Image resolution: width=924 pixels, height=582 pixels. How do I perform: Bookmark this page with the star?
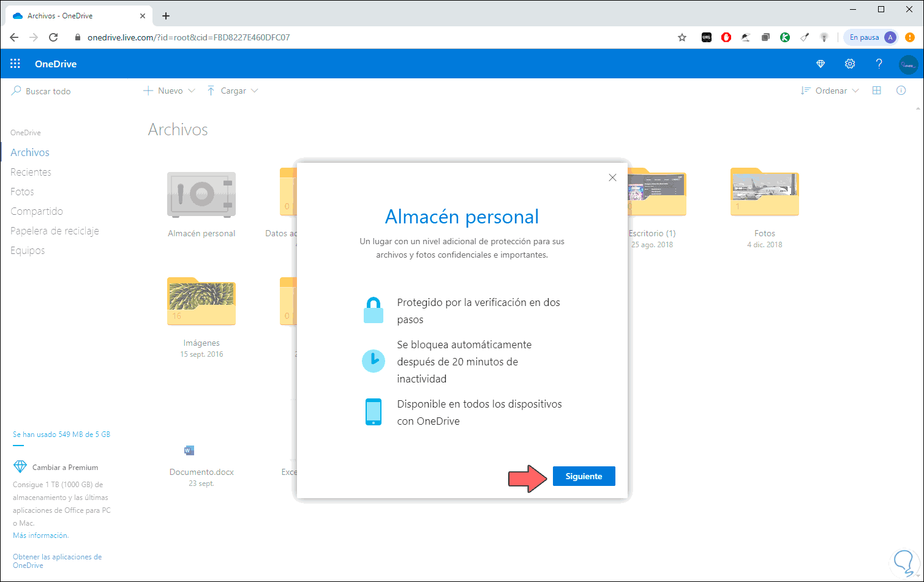click(x=682, y=37)
